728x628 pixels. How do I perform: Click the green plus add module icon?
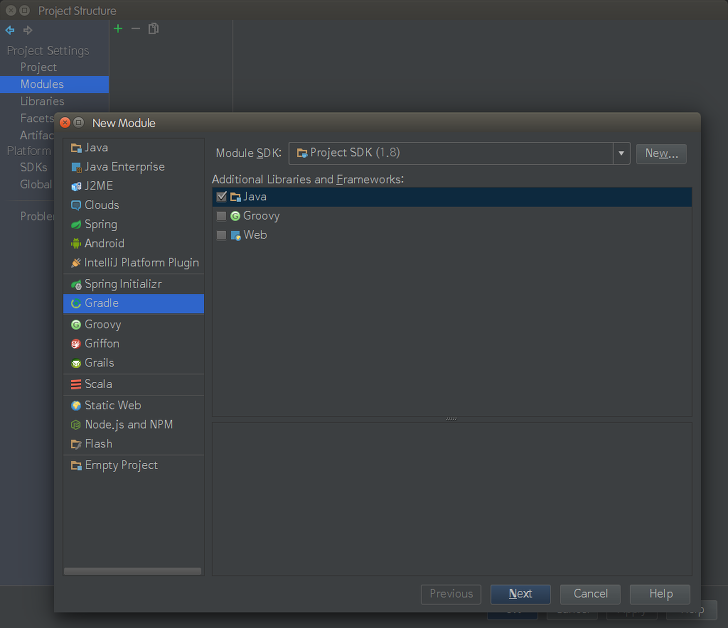click(118, 29)
